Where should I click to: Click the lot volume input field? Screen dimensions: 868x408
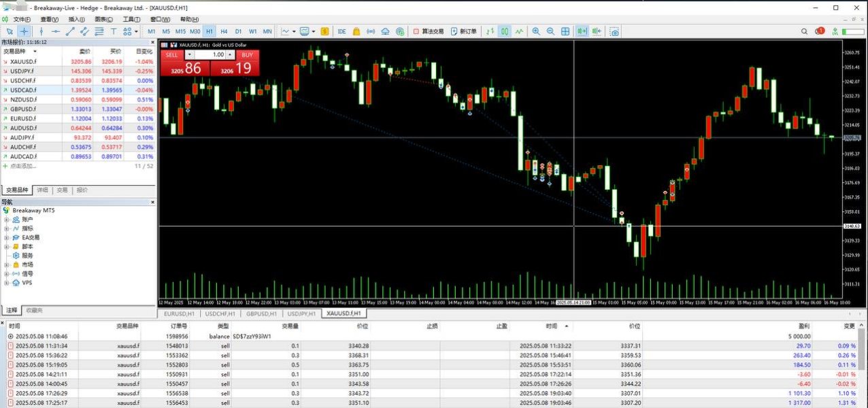click(214, 55)
